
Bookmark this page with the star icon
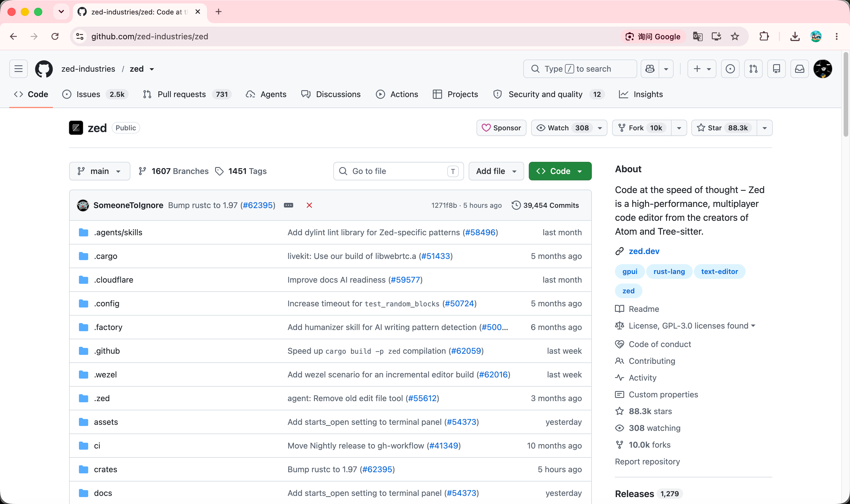pos(735,36)
